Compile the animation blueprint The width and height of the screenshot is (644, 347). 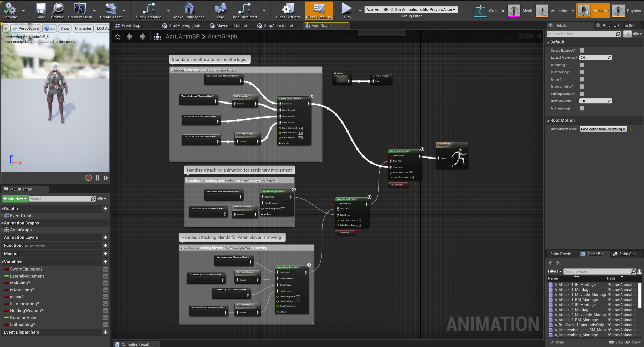pos(10,11)
